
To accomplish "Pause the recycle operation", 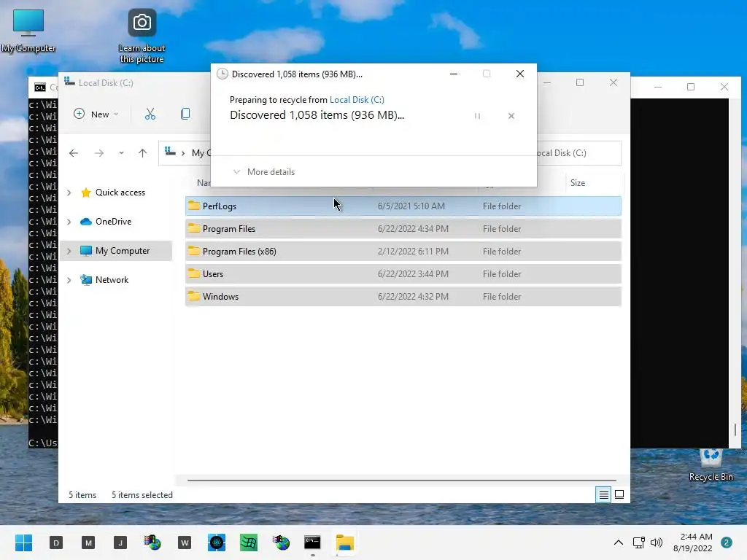I will coord(477,116).
